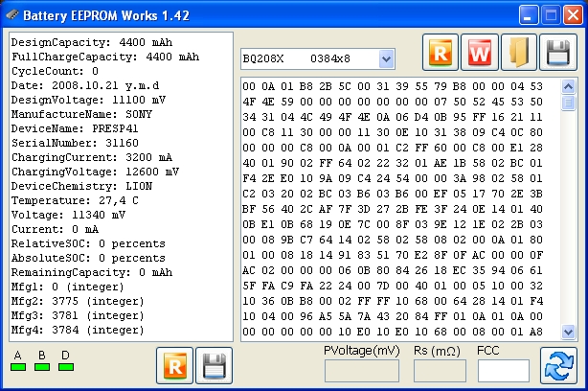Click the ManufactureName: SONY line

pos(81,114)
